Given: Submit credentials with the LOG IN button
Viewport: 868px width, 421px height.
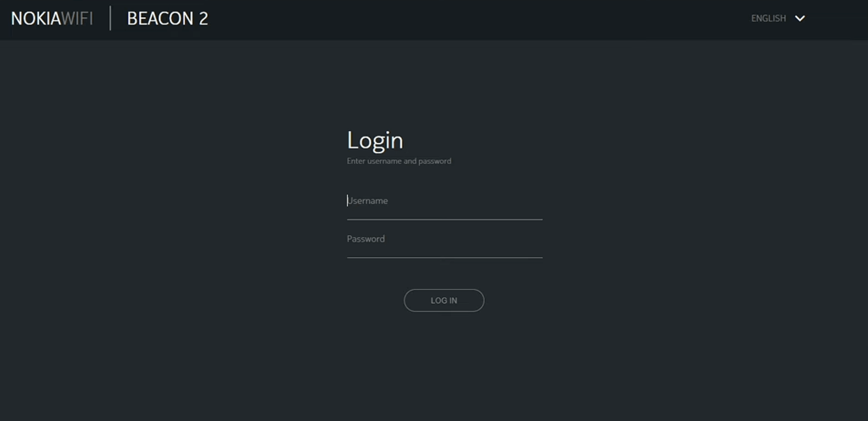Looking at the screenshot, I should 444,301.
